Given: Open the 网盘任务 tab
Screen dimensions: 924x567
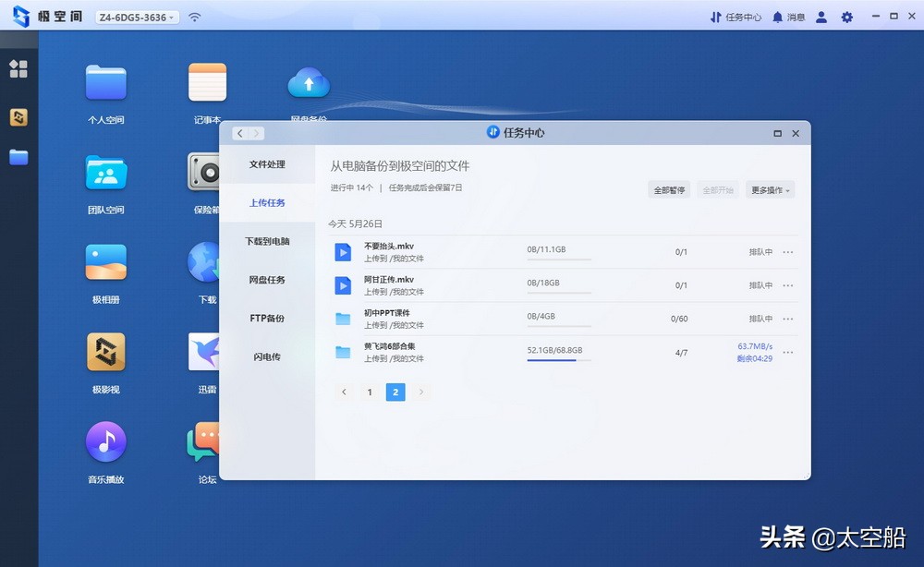Looking at the screenshot, I should pyautogui.click(x=267, y=280).
